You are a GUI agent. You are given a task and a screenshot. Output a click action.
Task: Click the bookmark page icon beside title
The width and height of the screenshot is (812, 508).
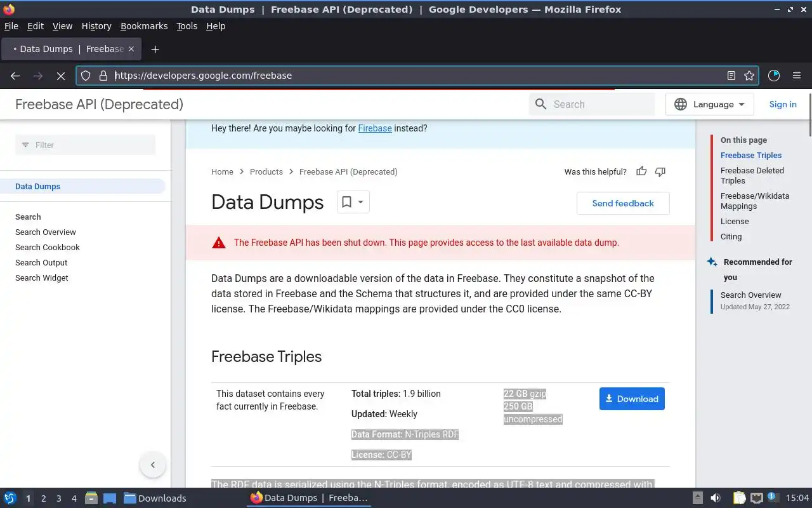click(x=346, y=202)
